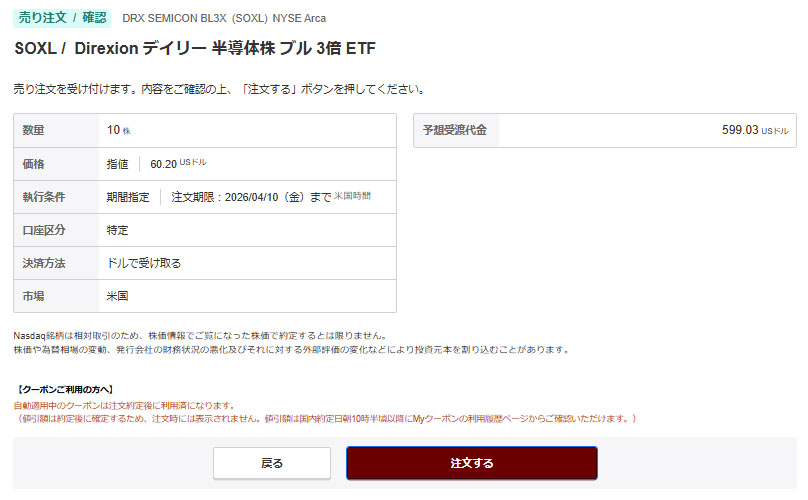Select the 米国 market value
The width and height of the screenshot is (808, 500).
tap(118, 296)
